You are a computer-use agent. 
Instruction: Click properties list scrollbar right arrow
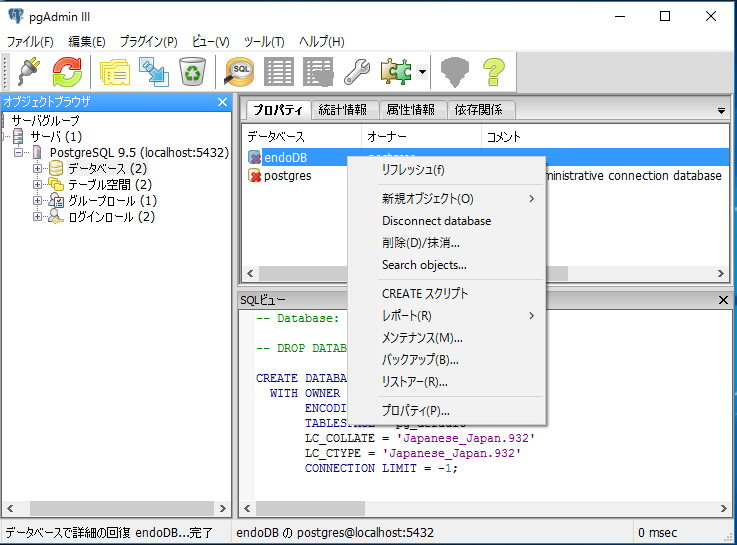tap(721, 273)
